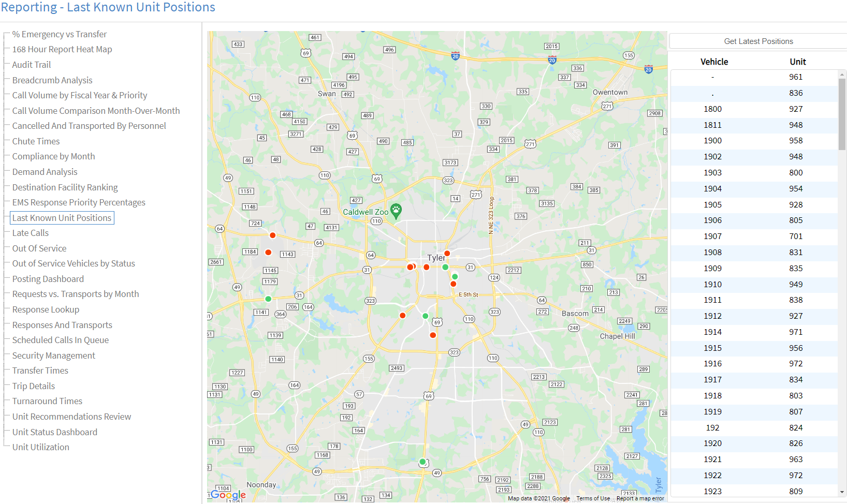Screen dimensions: 847x504
Task: Click the Google logo on the map
Action: tap(228, 495)
